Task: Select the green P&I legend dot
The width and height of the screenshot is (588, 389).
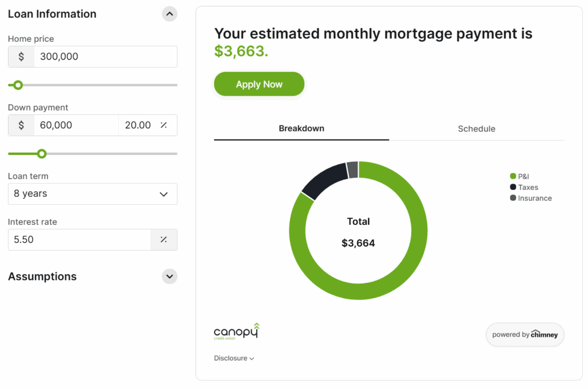Action: click(x=513, y=176)
